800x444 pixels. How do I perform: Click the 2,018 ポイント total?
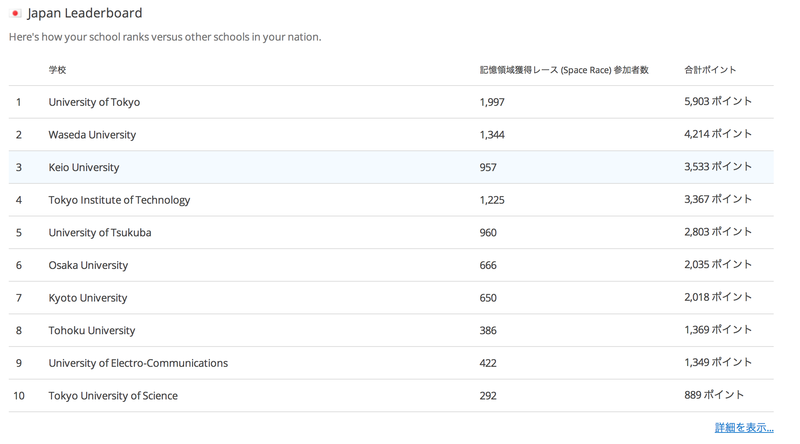718,298
